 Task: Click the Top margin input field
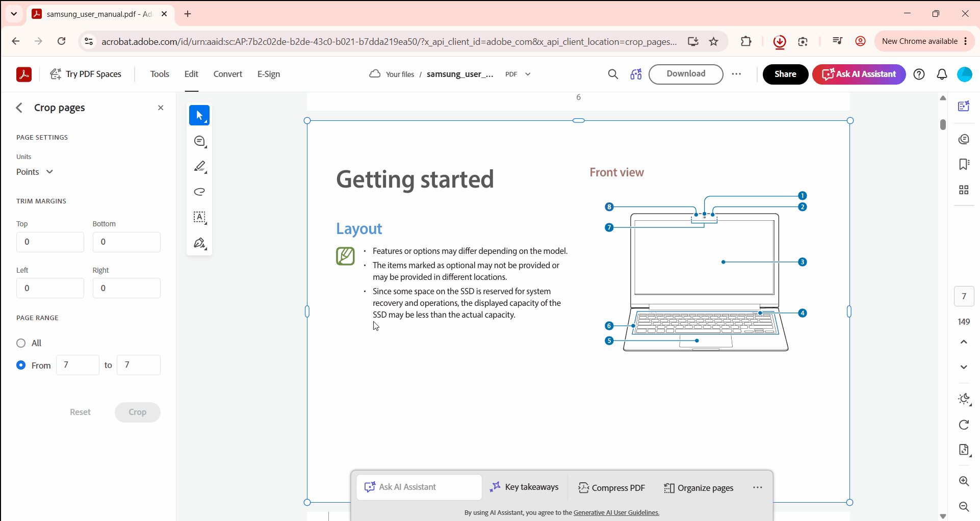click(x=50, y=242)
